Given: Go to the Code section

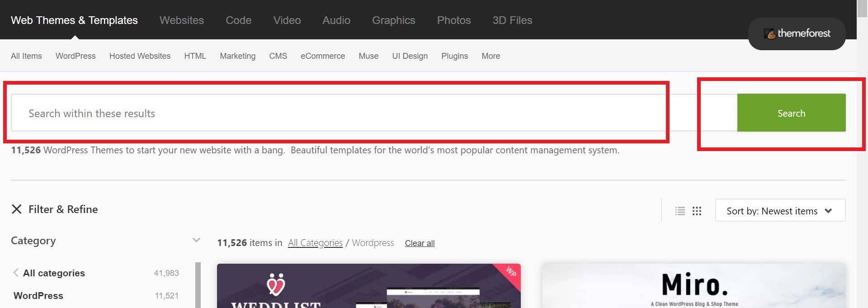Looking at the screenshot, I should point(238,20).
